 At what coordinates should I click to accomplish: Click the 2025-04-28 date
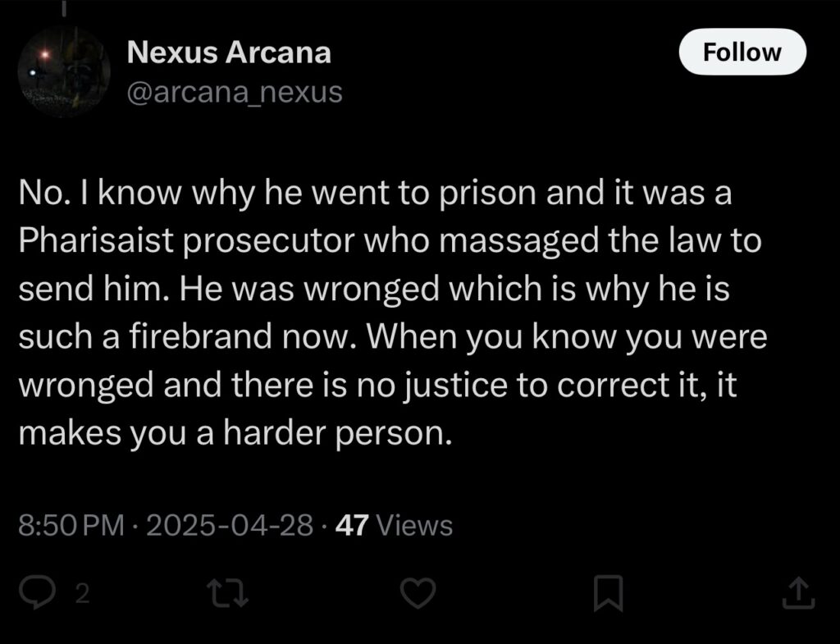pyautogui.click(x=230, y=524)
